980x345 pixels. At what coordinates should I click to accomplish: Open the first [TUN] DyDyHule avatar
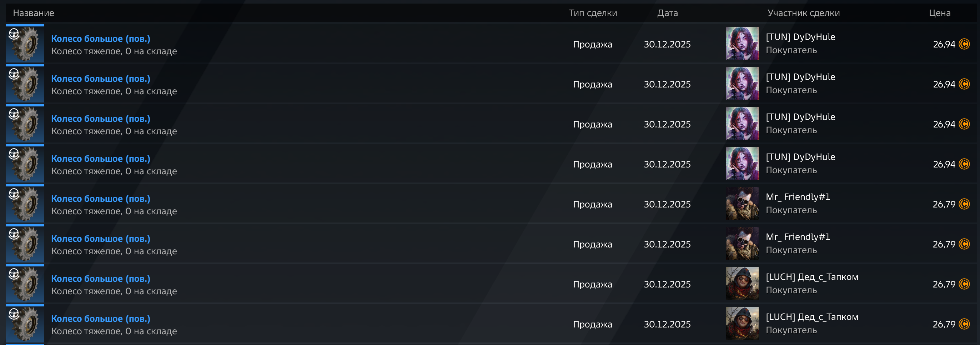point(742,43)
